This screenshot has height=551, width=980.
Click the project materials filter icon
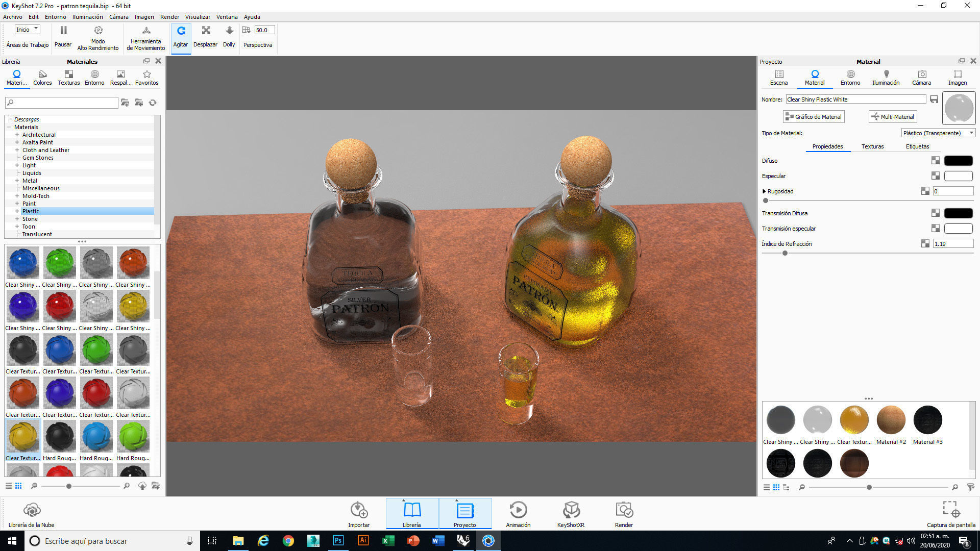click(x=970, y=487)
